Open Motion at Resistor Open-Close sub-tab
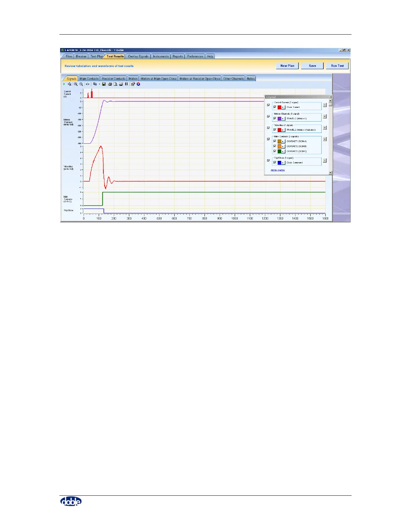411x532 pixels. 200,79
